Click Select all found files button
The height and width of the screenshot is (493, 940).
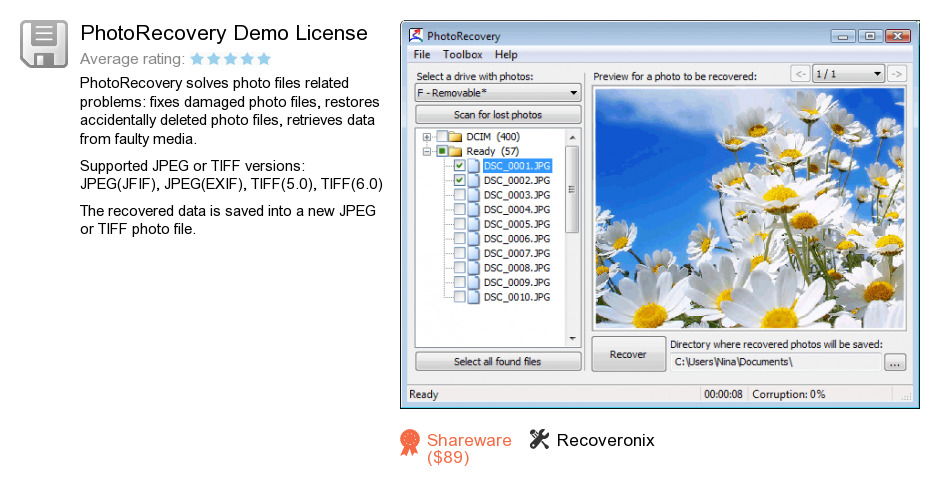click(x=498, y=362)
